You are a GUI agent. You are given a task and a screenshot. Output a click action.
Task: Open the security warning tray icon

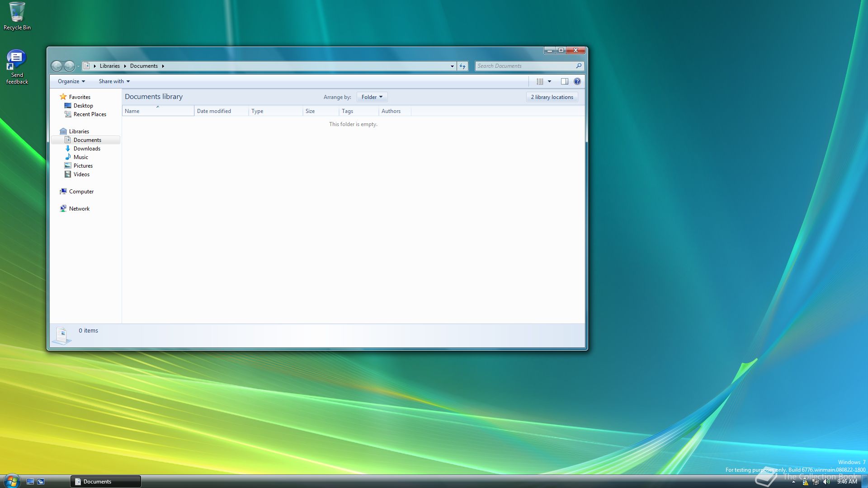coord(805,482)
